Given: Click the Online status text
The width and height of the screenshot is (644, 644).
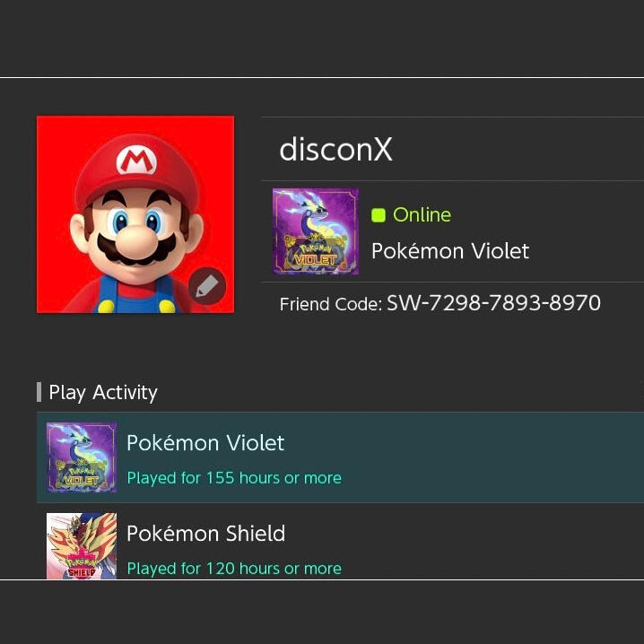Looking at the screenshot, I should click(x=422, y=215).
